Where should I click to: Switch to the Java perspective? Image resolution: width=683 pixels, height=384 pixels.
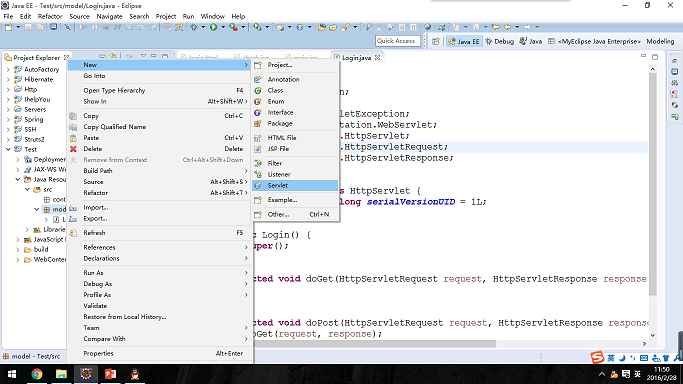(x=531, y=41)
